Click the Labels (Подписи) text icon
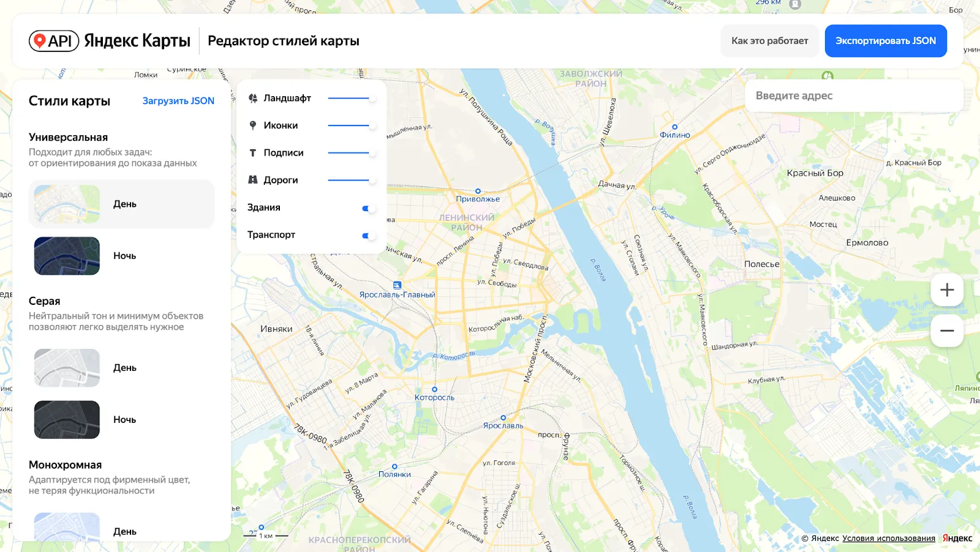Image resolution: width=980 pixels, height=552 pixels. 252,153
